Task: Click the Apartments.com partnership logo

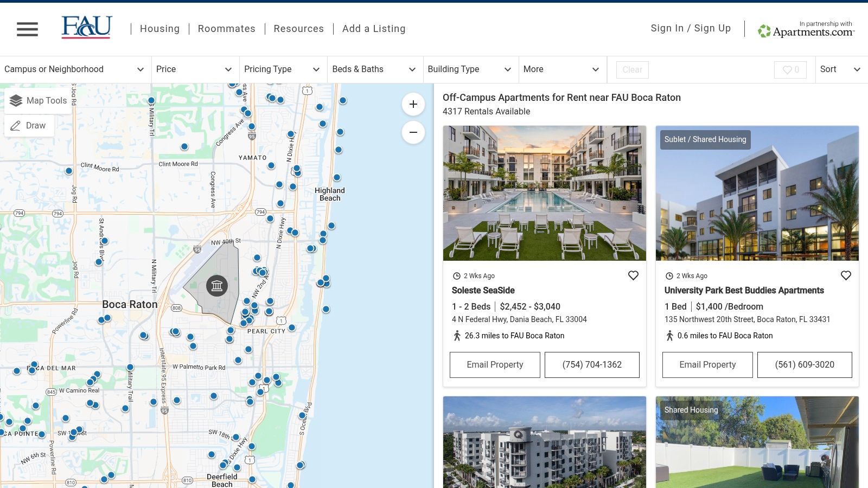Action: [806, 29]
